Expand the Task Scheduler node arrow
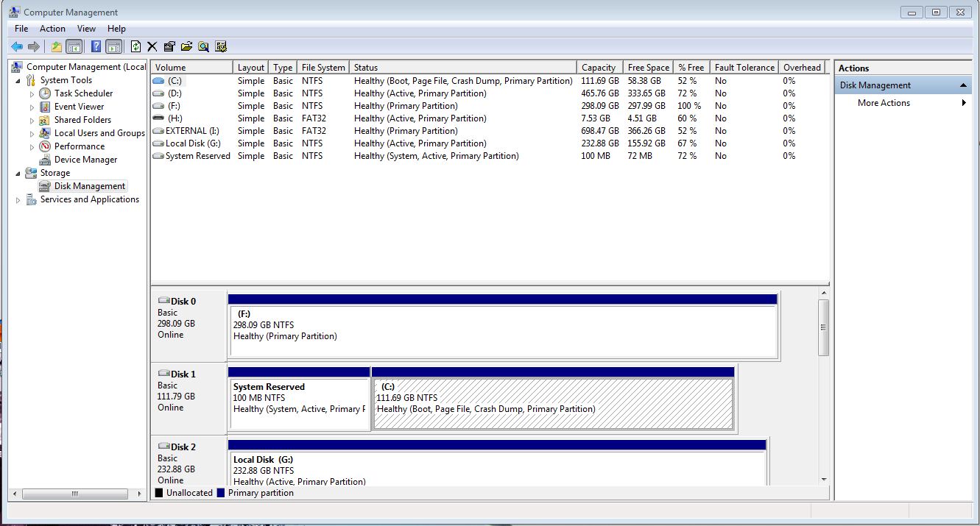Image resolution: width=980 pixels, height=526 pixels. pos(32,93)
